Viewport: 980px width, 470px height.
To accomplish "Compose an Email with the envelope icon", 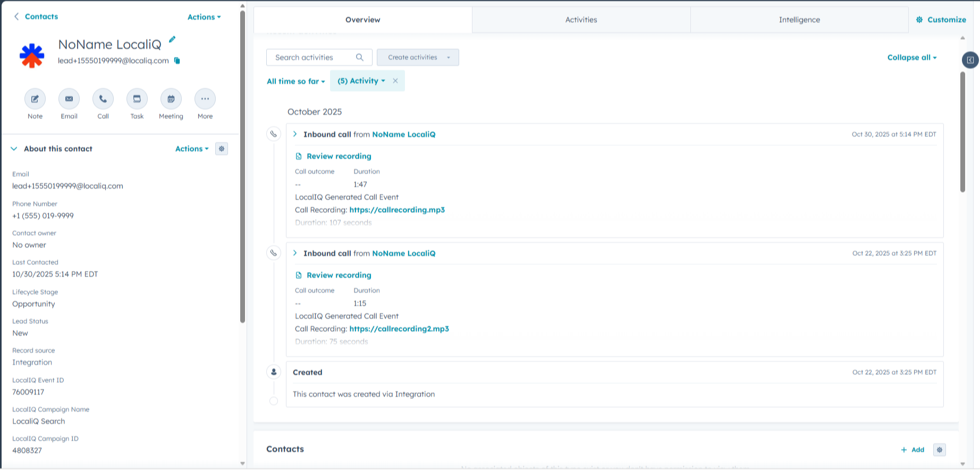I will [x=69, y=99].
